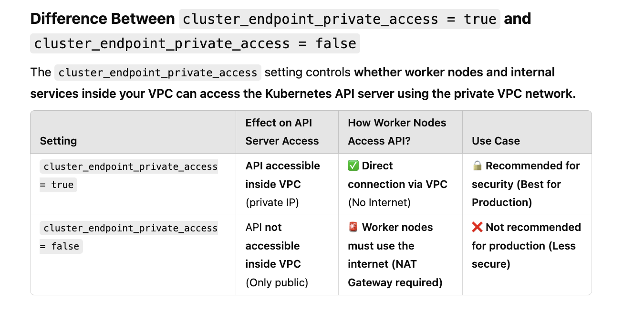644x313 pixels.
Task: Click the inline code chip in the intro paragraph
Action: (x=158, y=73)
